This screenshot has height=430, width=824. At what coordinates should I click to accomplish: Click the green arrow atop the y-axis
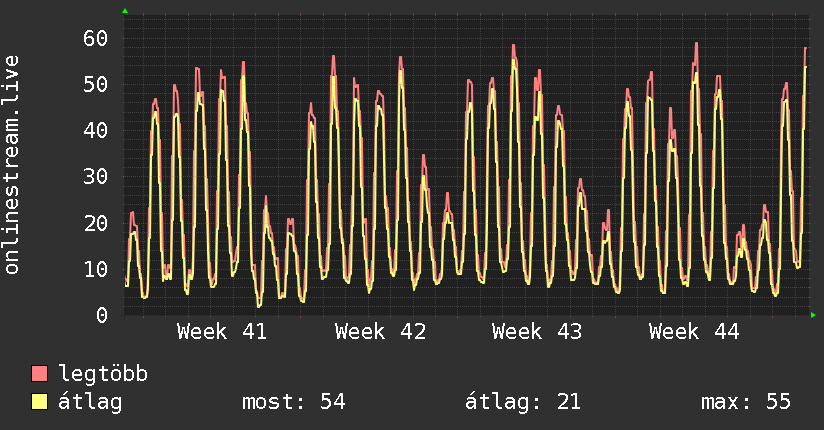125,11
